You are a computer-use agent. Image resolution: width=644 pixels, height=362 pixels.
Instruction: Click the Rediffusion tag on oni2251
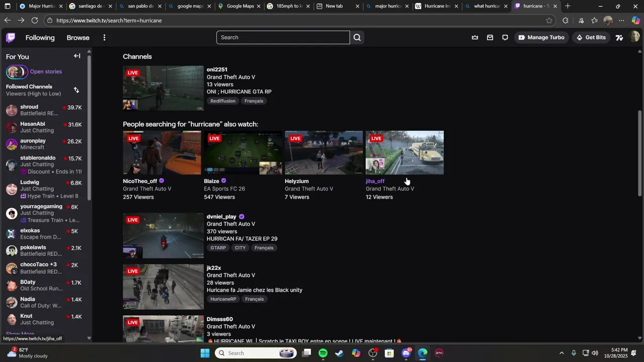tap(223, 101)
